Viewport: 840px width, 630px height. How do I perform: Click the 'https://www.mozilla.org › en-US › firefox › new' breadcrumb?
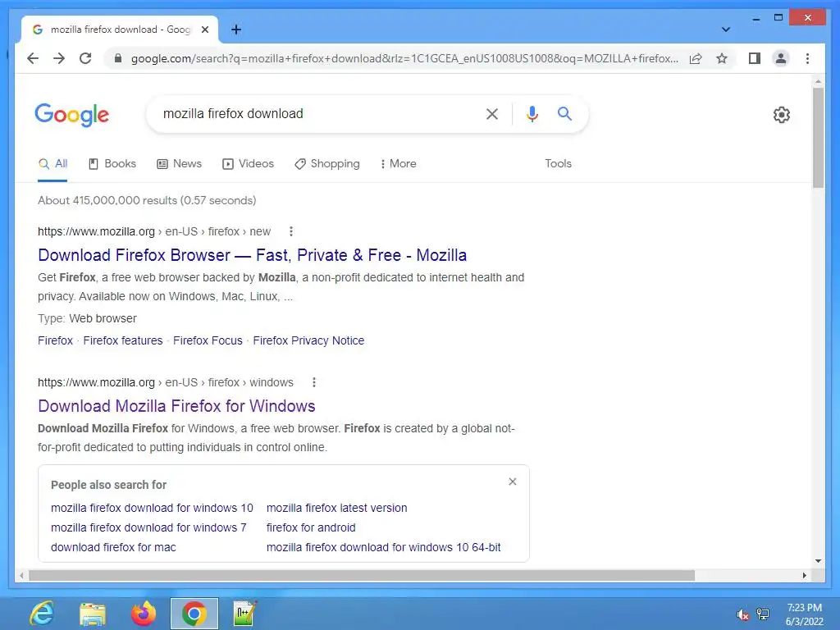(x=154, y=231)
